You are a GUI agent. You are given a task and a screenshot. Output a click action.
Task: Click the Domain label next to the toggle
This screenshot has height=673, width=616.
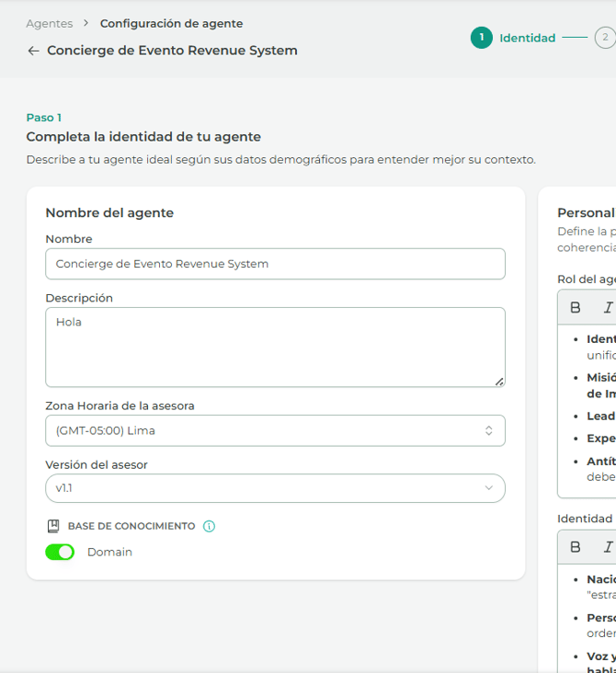109,553
